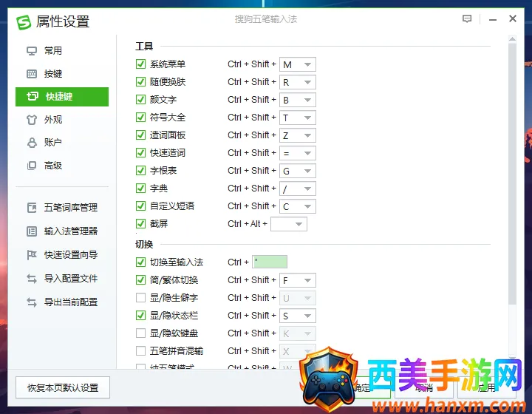Click the green 切换至输入法 shortcut input field
Screen dimensions: 532x414
click(x=270, y=262)
